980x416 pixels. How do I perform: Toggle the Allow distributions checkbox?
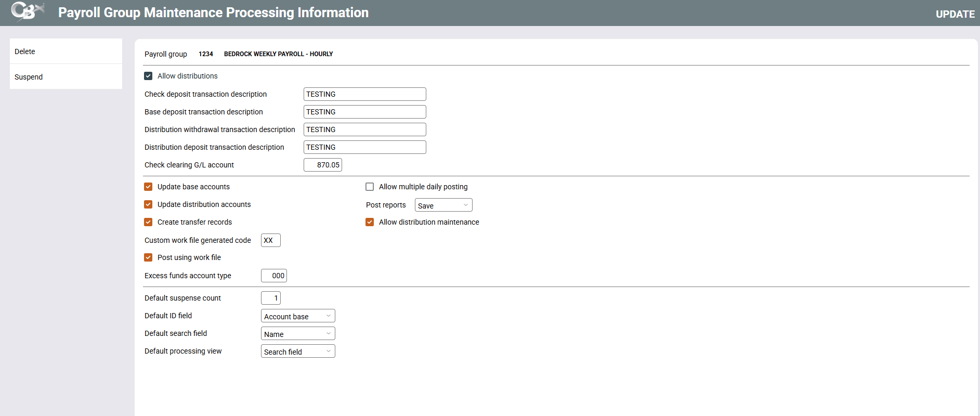tap(148, 76)
